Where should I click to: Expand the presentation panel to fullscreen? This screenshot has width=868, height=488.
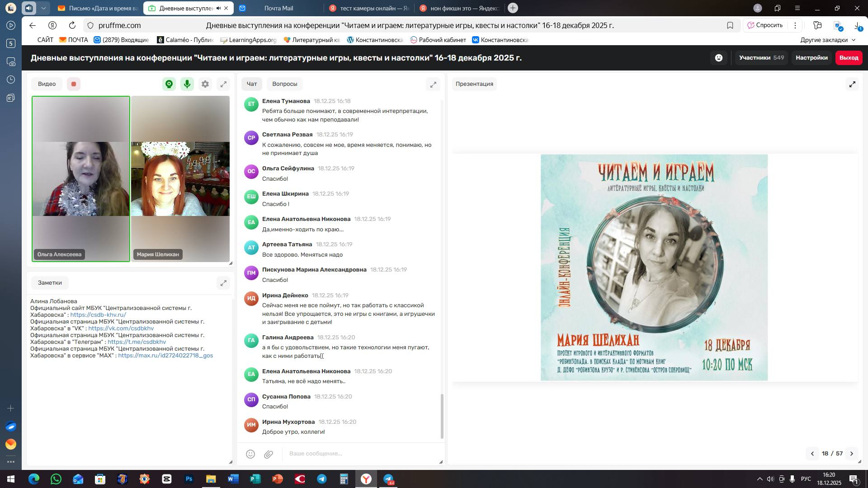[852, 84]
